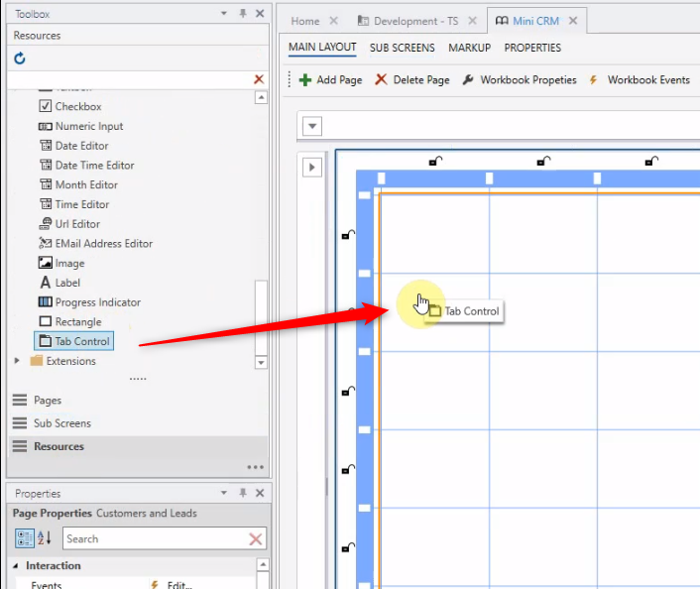Sort properties alphabetically with A-Z icon
The width and height of the screenshot is (700, 589).
click(x=45, y=538)
